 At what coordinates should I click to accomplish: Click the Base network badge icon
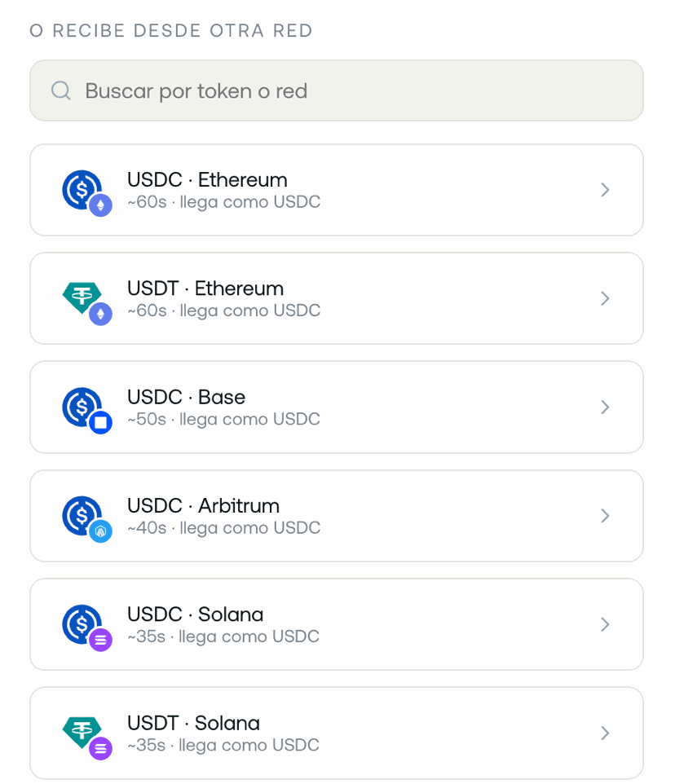pyautogui.click(x=100, y=423)
